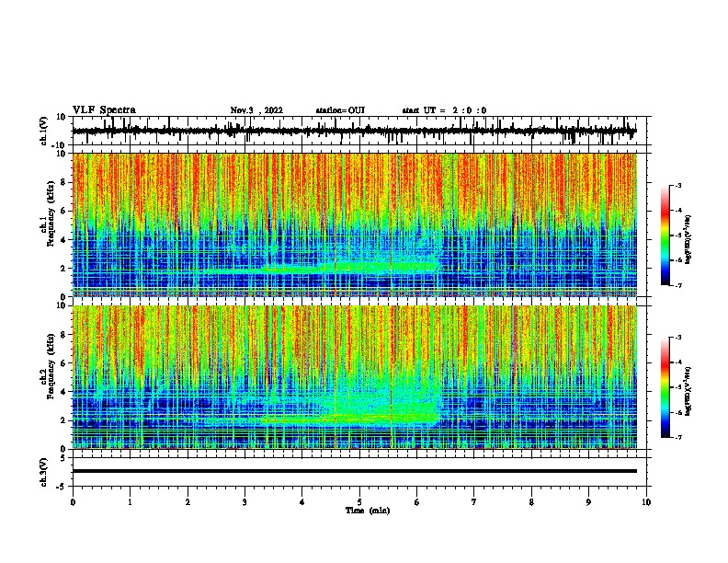Click time axis tick label "5"
728x563 pixels.
359,502
